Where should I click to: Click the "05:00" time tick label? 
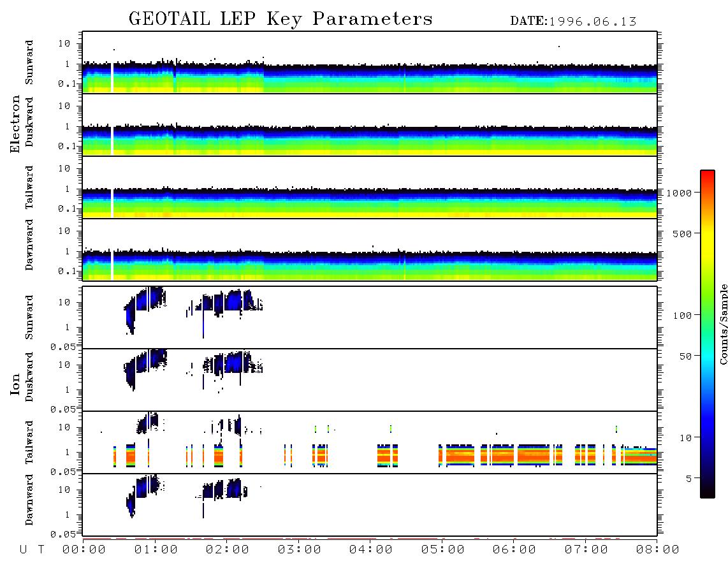click(x=443, y=550)
